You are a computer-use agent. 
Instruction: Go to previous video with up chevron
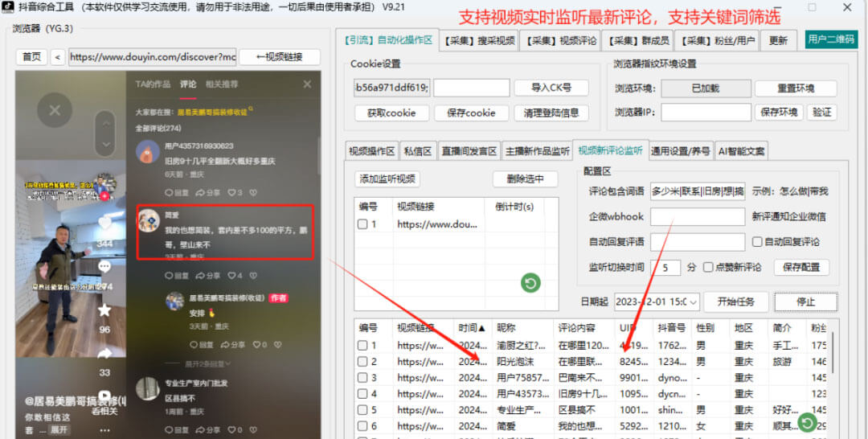[x=105, y=123]
